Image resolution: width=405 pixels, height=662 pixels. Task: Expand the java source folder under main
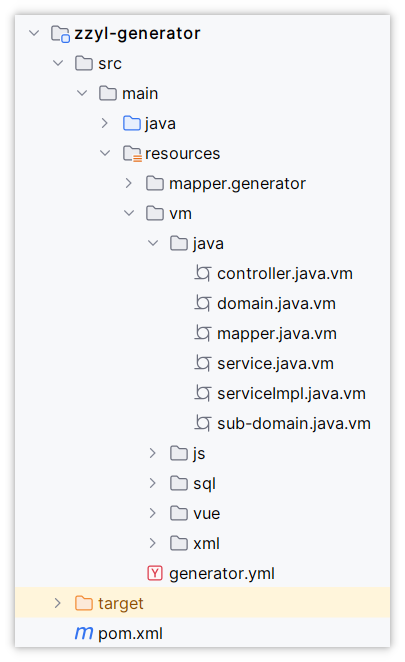105,123
